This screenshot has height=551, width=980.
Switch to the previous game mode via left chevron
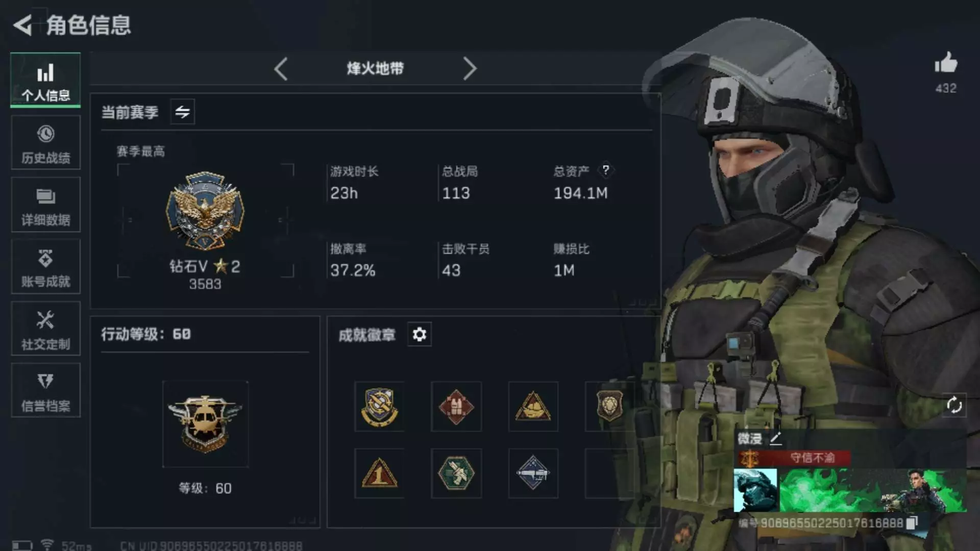click(x=281, y=68)
